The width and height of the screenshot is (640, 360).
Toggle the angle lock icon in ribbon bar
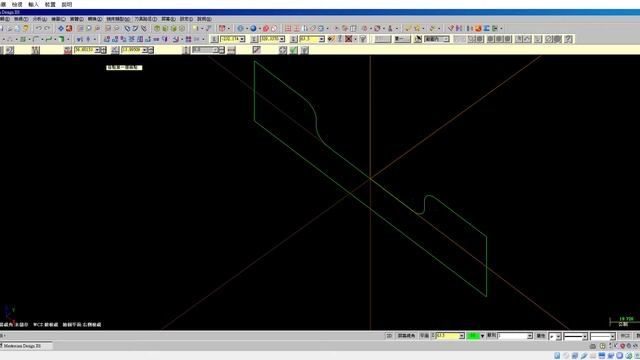(115, 50)
